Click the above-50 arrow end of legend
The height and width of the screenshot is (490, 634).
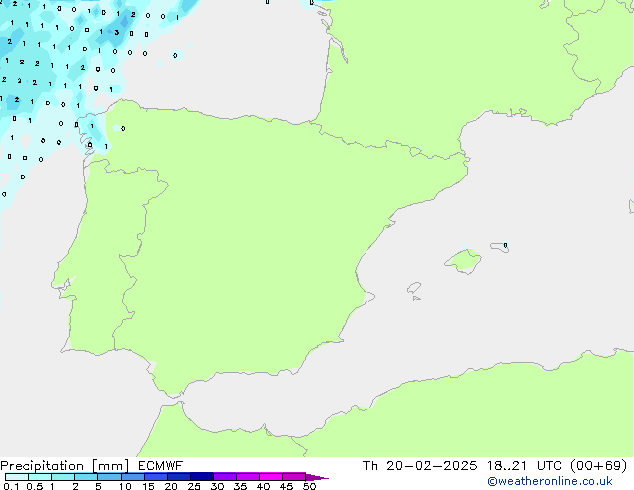[317, 477]
